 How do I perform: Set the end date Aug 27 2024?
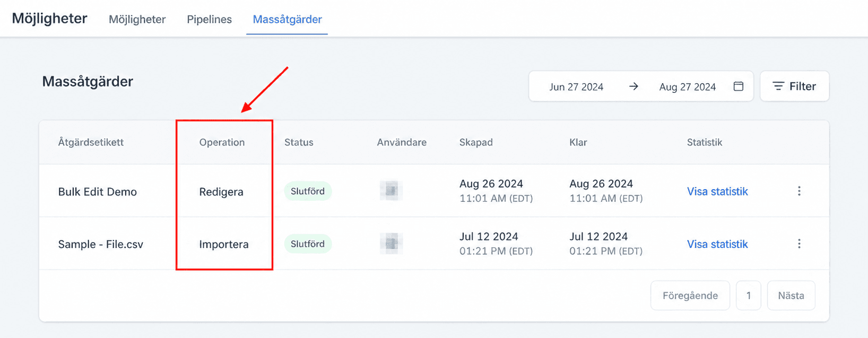(688, 87)
